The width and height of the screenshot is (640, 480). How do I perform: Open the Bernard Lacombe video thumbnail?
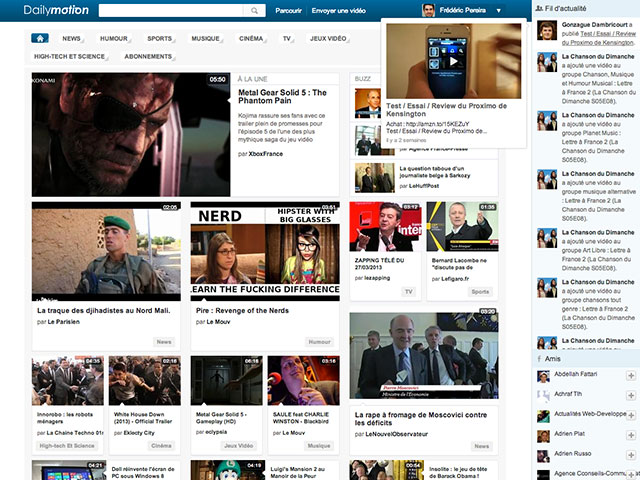click(x=462, y=227)
